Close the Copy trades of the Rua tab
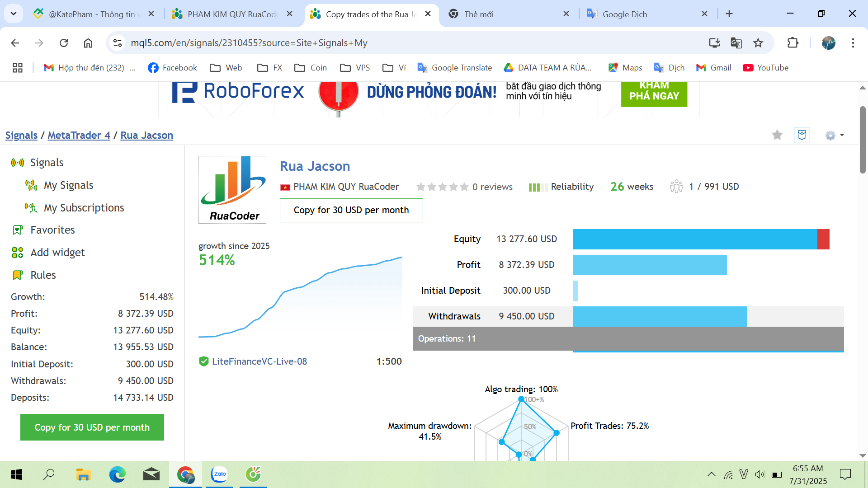Viewport: 868px width, 488px height. pos(428,14)
